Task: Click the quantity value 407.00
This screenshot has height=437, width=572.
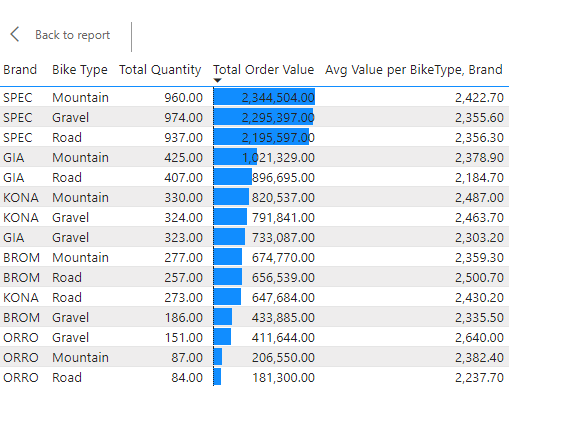Action: (183, 178)
